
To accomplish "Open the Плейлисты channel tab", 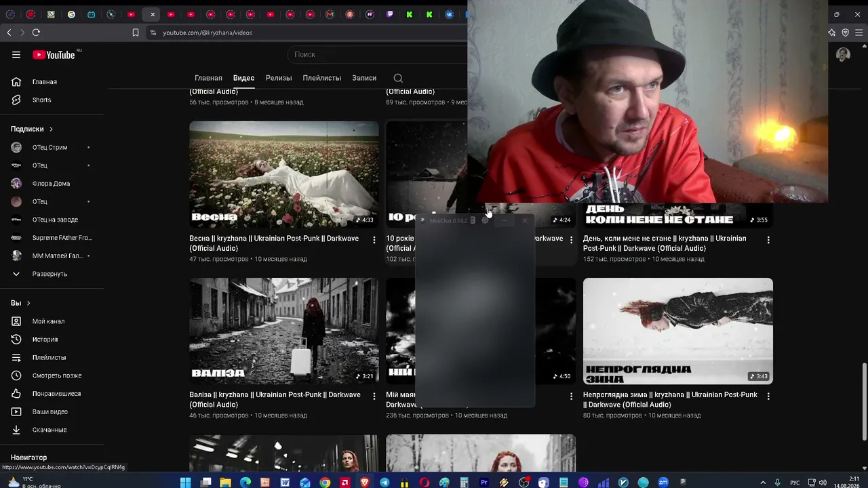I will pyautogui.click(x=322, y=78).
